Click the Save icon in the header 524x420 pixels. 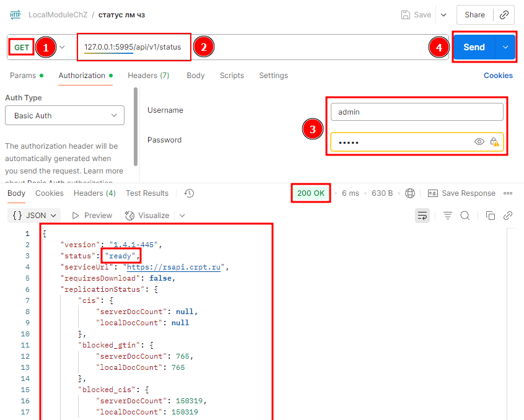(x=406, y=15)
